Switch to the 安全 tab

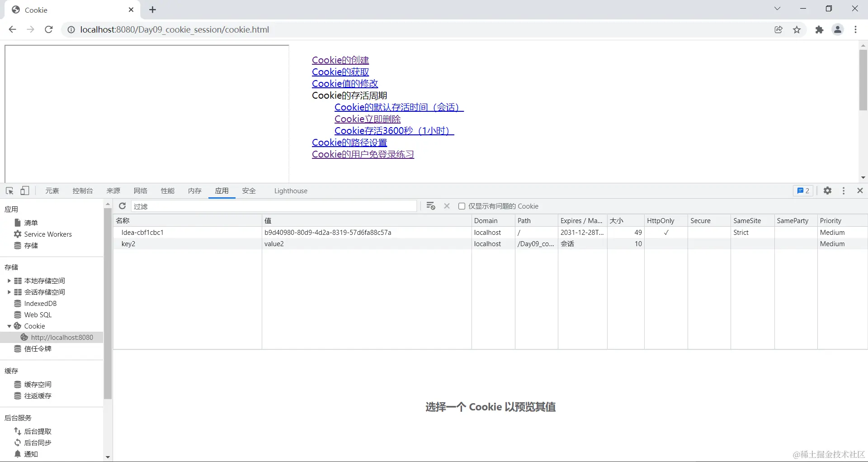coord(249,191)
